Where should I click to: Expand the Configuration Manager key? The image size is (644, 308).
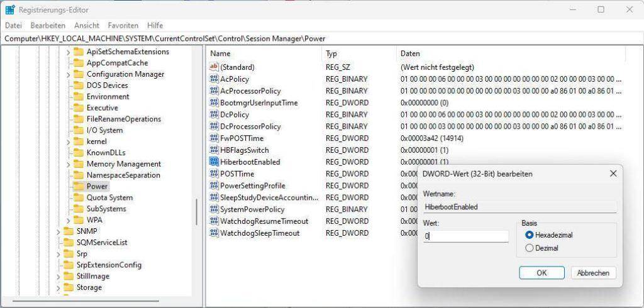click(68, 74)
